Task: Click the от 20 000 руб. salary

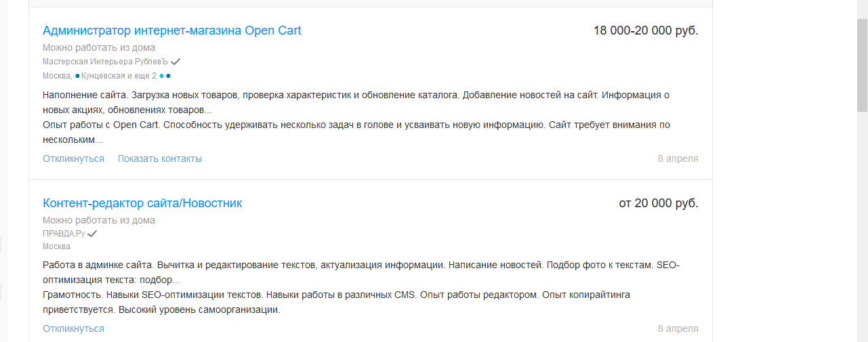Action: click(659, 203)
